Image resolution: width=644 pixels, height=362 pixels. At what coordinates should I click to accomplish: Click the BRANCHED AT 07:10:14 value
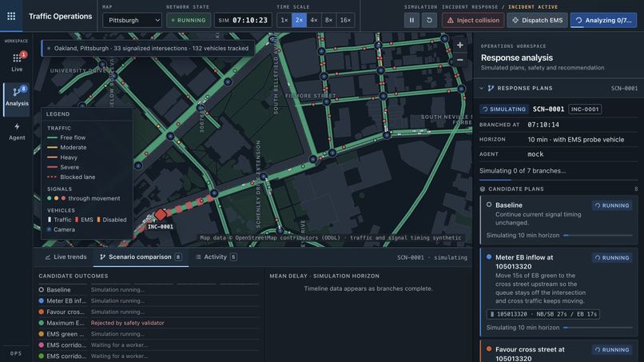pyautogui.click(x=543, y=125)
